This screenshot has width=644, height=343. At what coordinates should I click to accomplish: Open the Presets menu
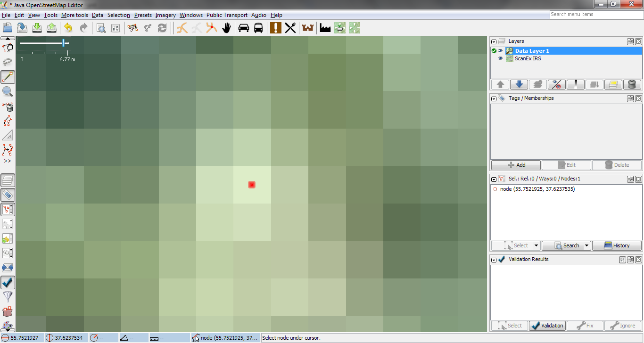(143, 15)
